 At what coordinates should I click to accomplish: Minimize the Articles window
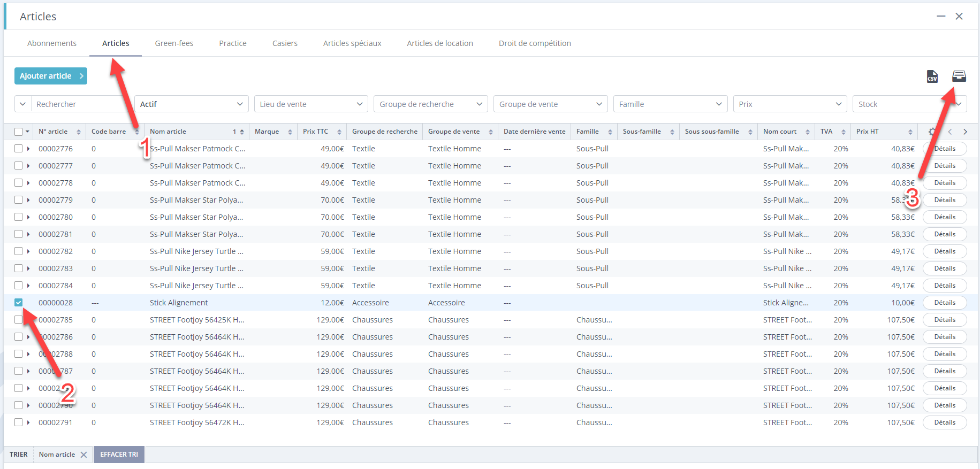[941, 17]
